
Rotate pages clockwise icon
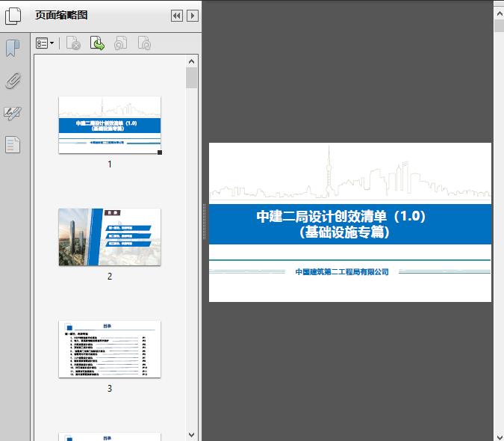(x=144, y=43)
